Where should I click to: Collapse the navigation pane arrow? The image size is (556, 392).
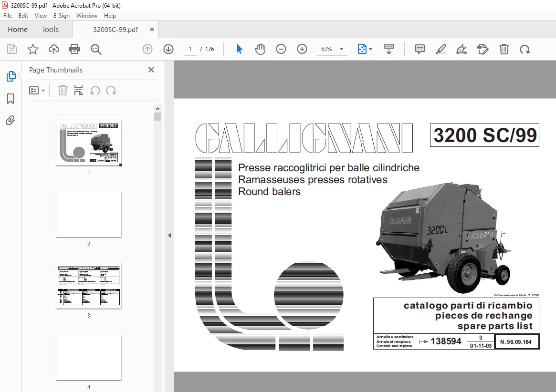pyautogui.click(x=169, y=235)
